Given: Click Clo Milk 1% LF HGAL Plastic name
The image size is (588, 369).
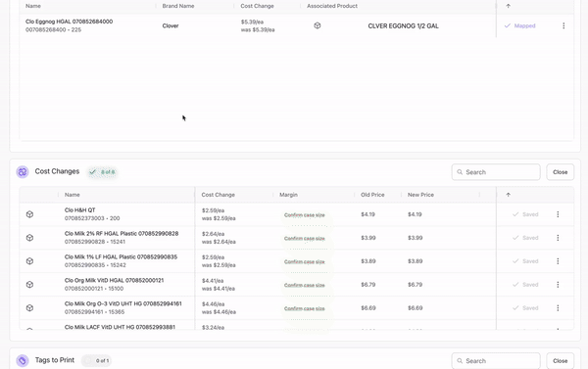Looking at the screenshot, I should [x=121, y=257].
